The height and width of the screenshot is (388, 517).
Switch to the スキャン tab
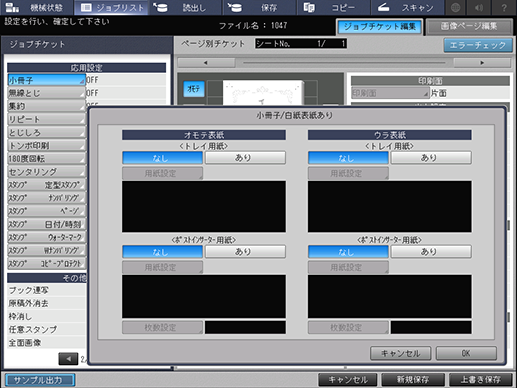pos(407,7)
